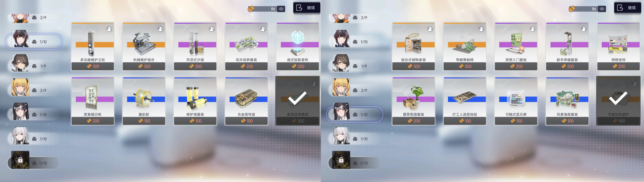Click the 继续 button on the left screen

pyautogui.click(x=307, y=8)
